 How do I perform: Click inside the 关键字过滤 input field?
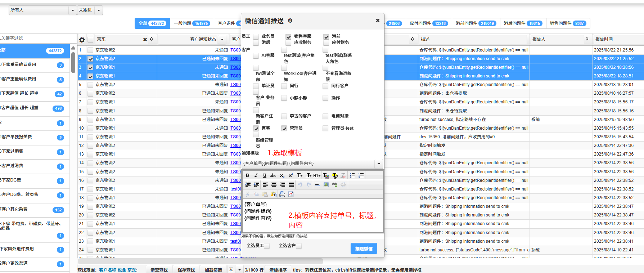36,38
